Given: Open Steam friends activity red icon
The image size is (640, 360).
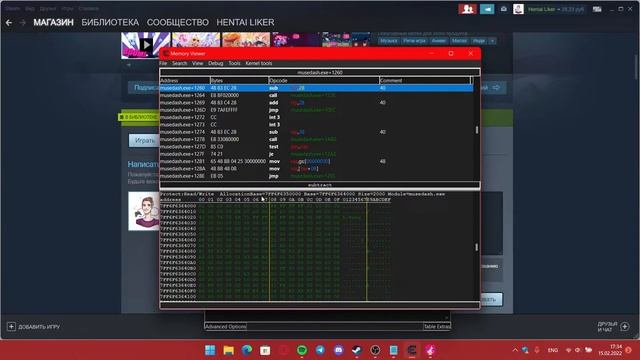Looking at the screenshot, I should [467, 9].
